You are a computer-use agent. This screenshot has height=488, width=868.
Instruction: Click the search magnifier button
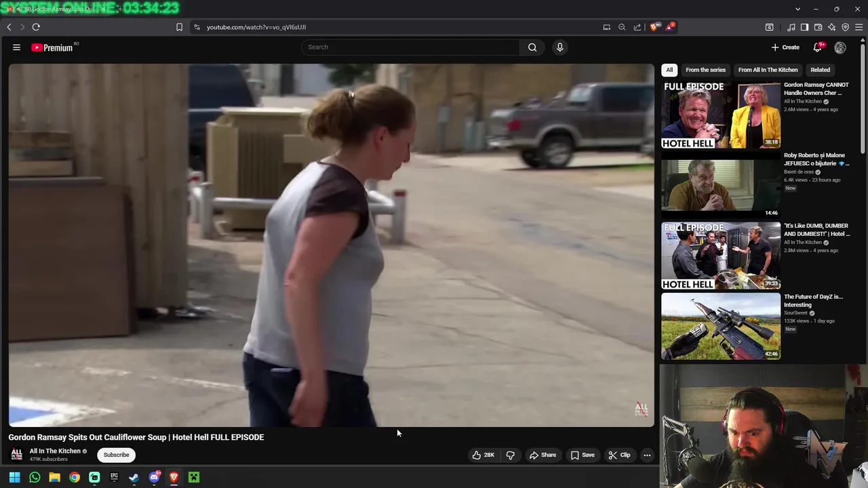[532, 47]
